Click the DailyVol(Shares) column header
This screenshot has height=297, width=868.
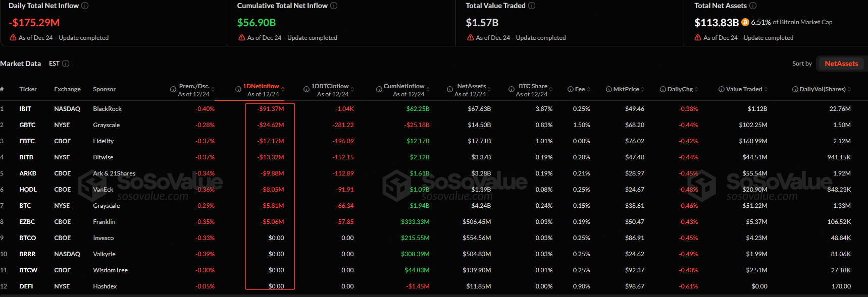pyautogui.click(x=822, y=89)
